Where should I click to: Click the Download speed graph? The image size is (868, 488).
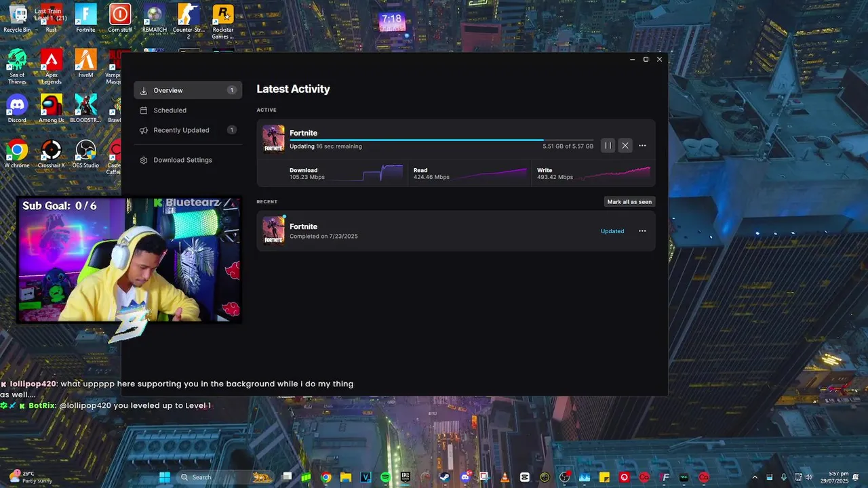pos(366,173)
